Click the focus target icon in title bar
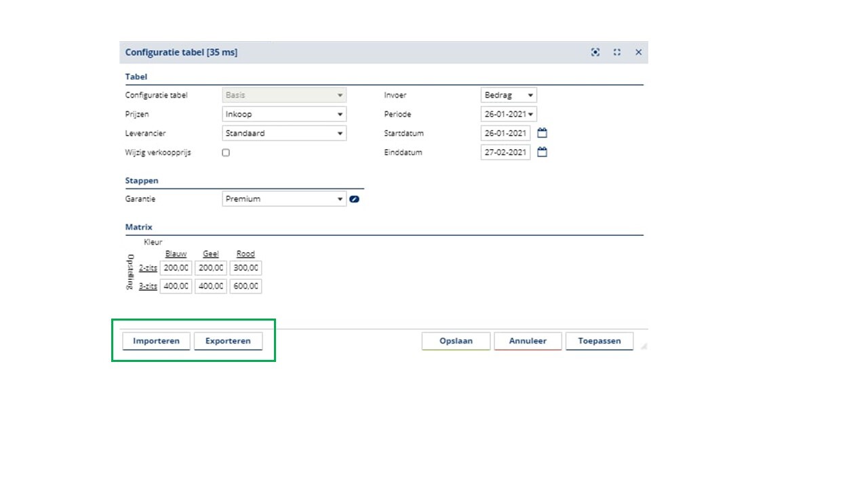 click(x=595, y=52)
